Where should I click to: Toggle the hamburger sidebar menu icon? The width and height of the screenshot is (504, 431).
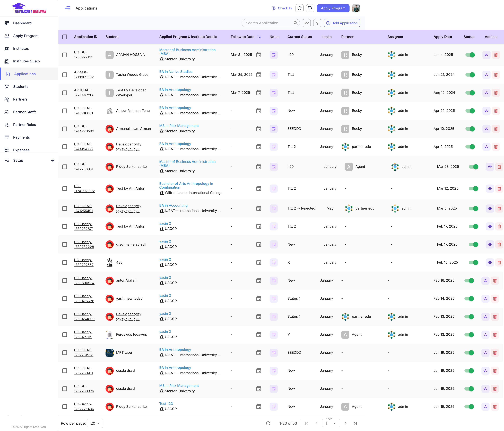(x=68, y=8)
